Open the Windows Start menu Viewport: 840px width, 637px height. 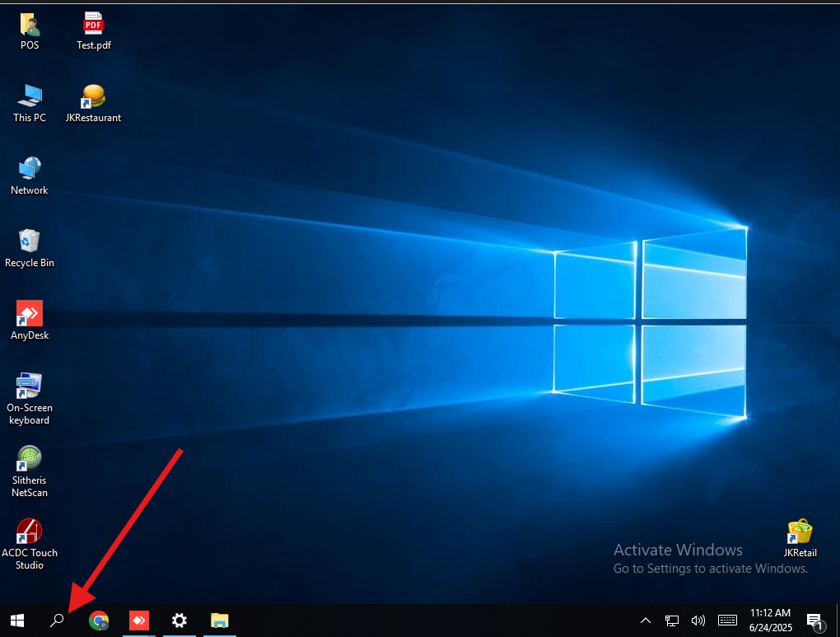click(17, 621)
